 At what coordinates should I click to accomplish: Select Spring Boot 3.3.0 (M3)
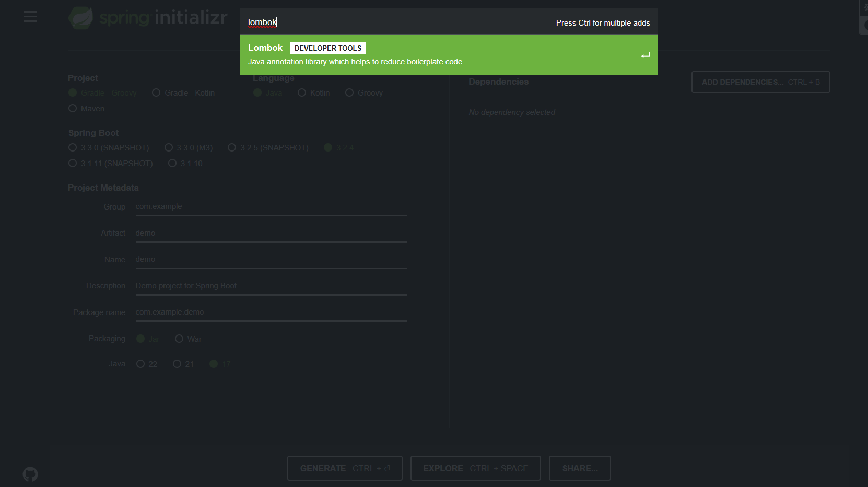pos(189,147)
